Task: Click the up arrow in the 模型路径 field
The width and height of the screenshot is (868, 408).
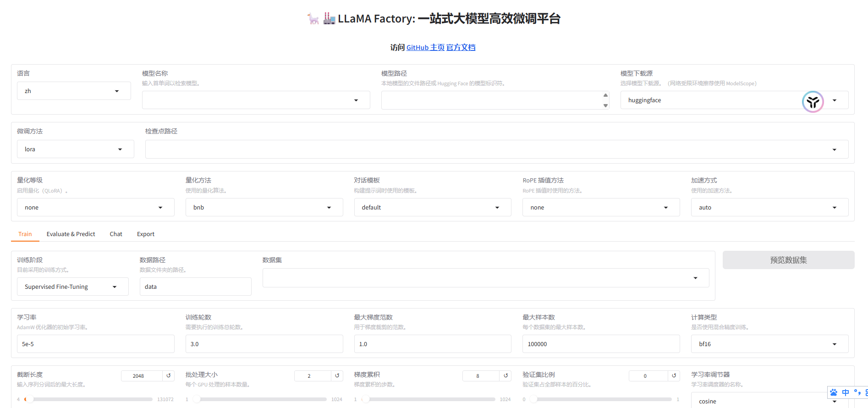Action: pyautogui.click(x=605, y=95)
